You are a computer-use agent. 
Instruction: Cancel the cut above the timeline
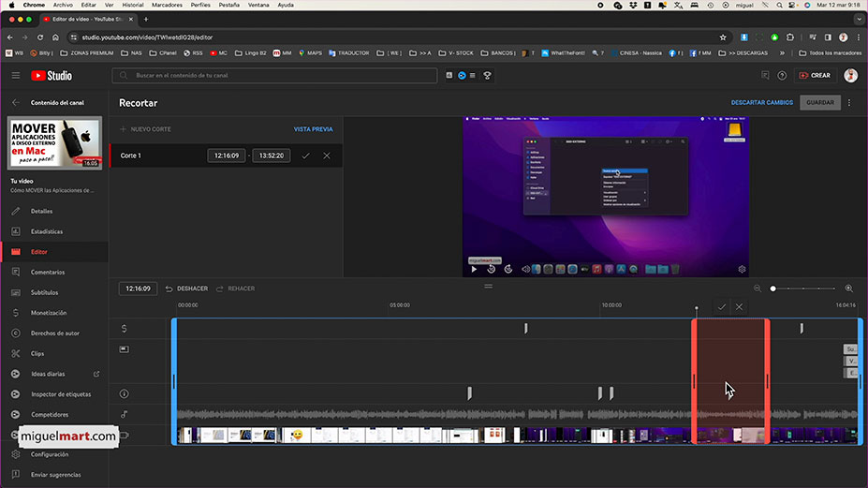(x=739, y=306)
